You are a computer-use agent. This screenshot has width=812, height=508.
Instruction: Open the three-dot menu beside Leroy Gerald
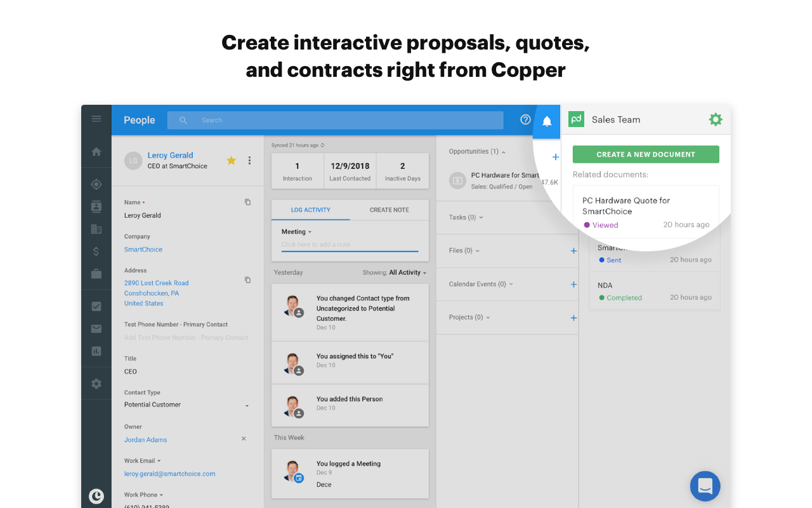[249, 161]
